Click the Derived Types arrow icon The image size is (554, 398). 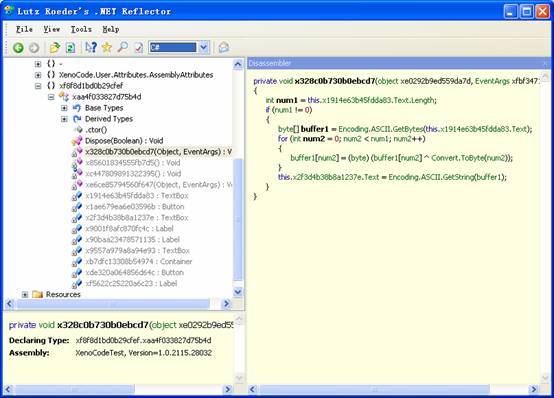(x=77, y=119)
